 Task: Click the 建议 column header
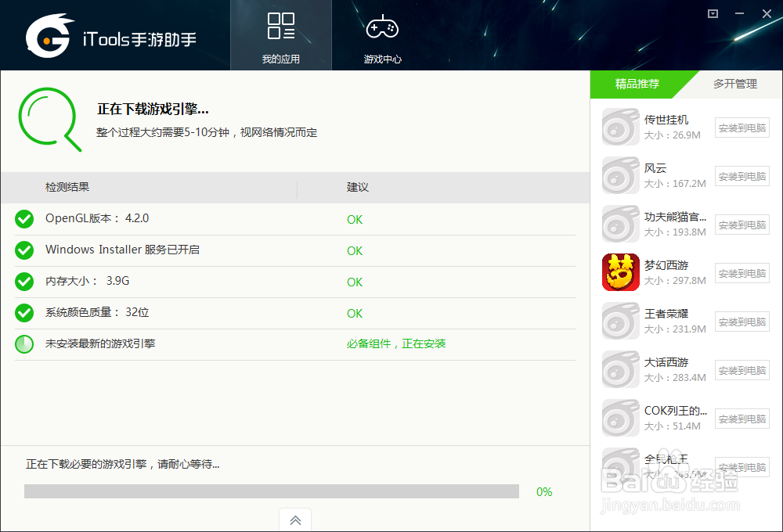[x=358, y=187]
